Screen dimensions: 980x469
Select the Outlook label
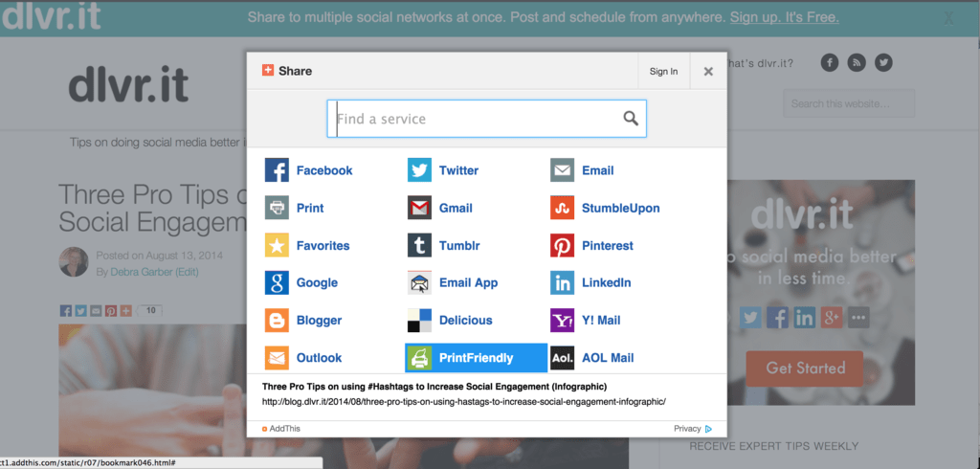(319, 358)
